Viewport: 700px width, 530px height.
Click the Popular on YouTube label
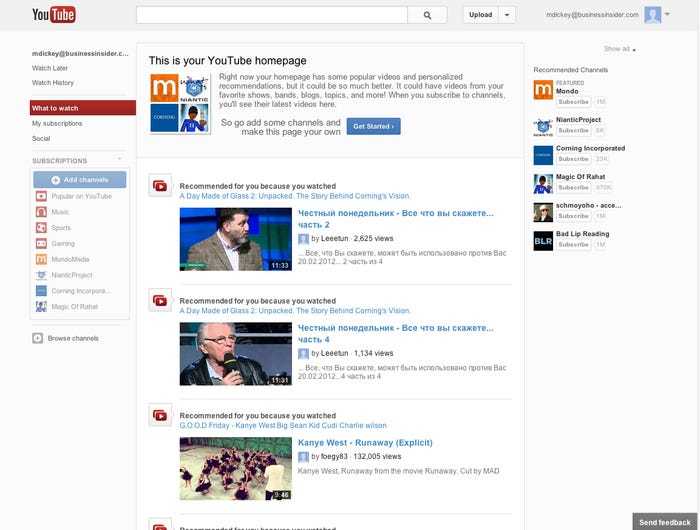click(x=82, y=196)
